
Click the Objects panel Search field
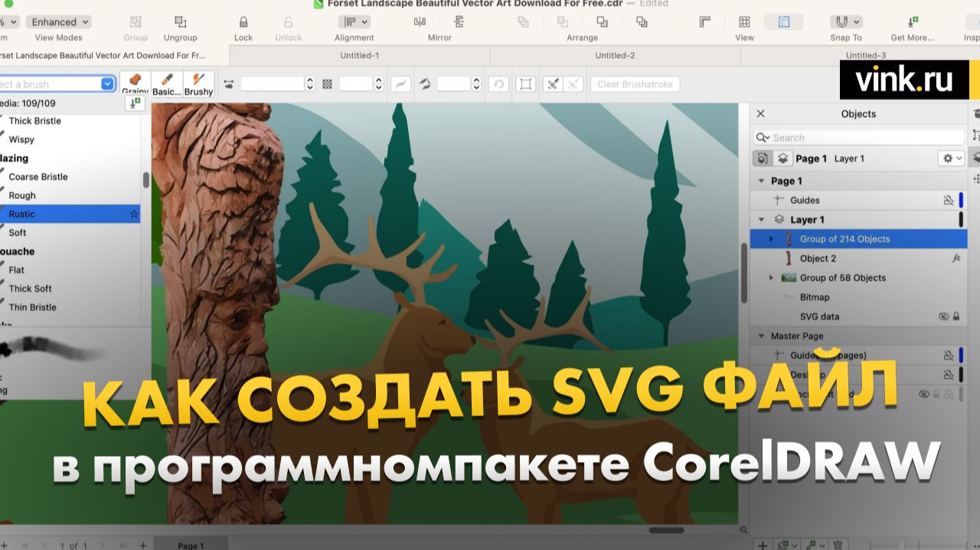(x=859, y=138)
